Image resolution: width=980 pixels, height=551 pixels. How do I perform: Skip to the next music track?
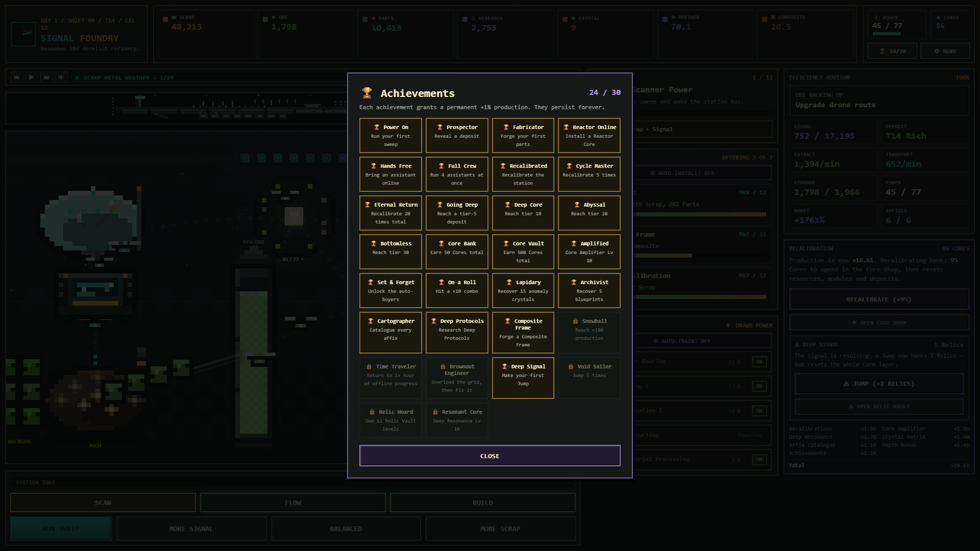[46, 78]
